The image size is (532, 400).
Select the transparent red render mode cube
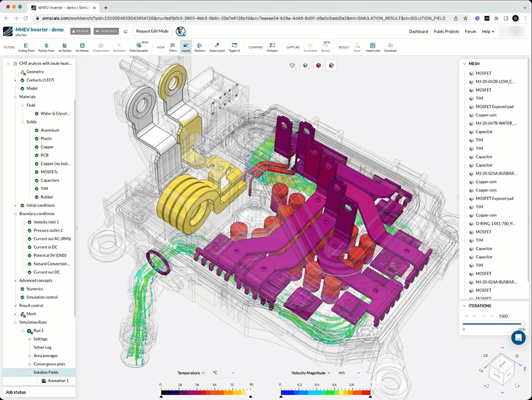(332, 66)
